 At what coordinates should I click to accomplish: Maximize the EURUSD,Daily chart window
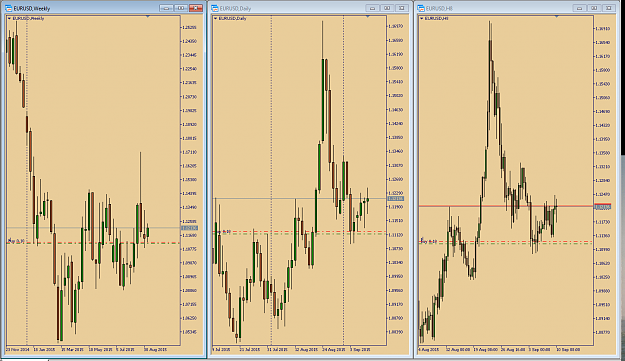(x=387, y=8)
